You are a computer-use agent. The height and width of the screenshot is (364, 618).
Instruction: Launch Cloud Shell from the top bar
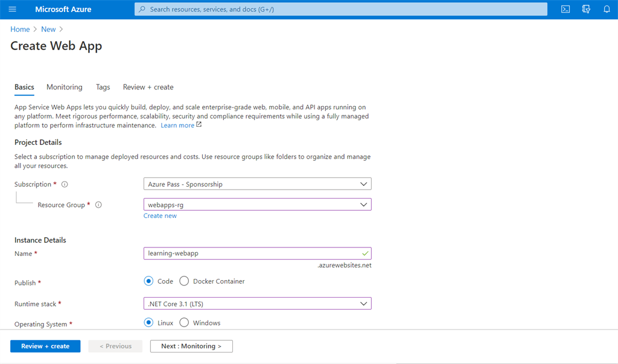coord(565,9)
